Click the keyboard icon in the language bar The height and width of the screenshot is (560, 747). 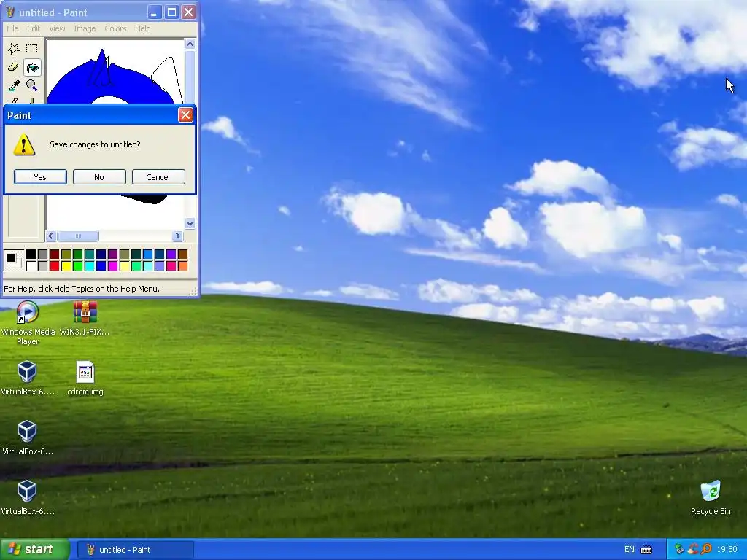coord(646,550)
